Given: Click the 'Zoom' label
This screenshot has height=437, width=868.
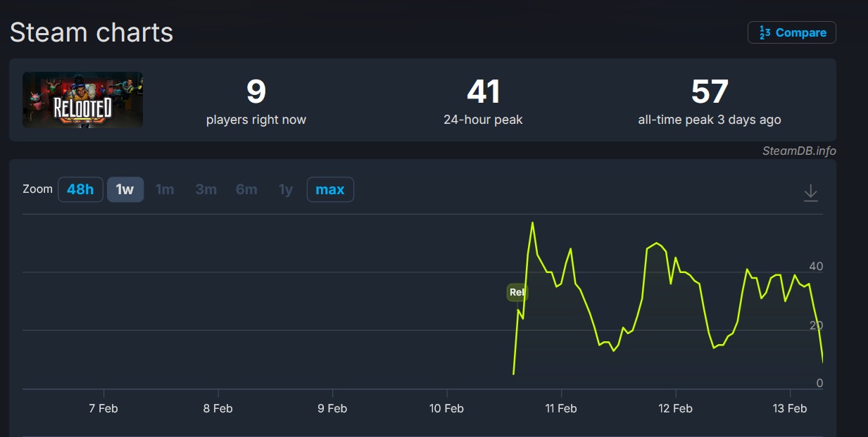Looking at the screenshot, I should (37, 189).
